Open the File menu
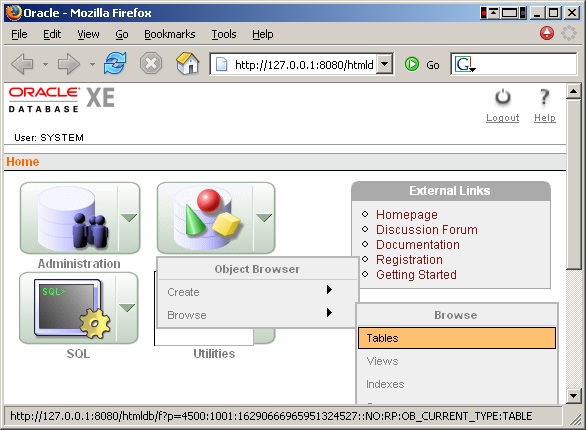Viewport: 586px width, 430px height. tap(19, 34)
